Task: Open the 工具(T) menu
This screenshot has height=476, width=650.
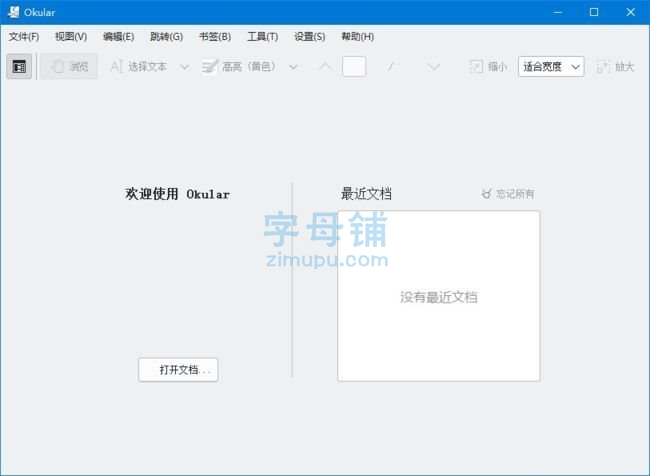Action: pos(262,37)
